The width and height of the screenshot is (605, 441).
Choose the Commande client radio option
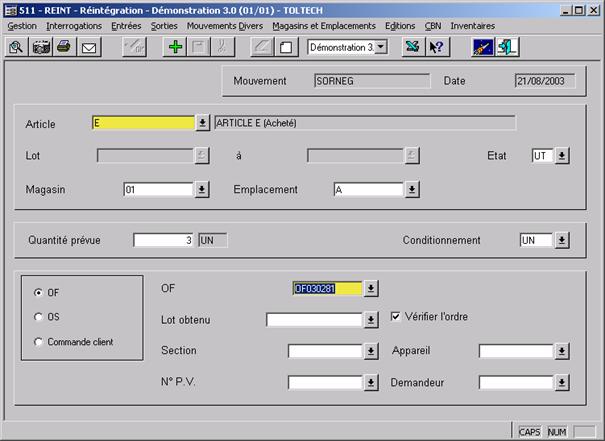click(x=39, y=342)
